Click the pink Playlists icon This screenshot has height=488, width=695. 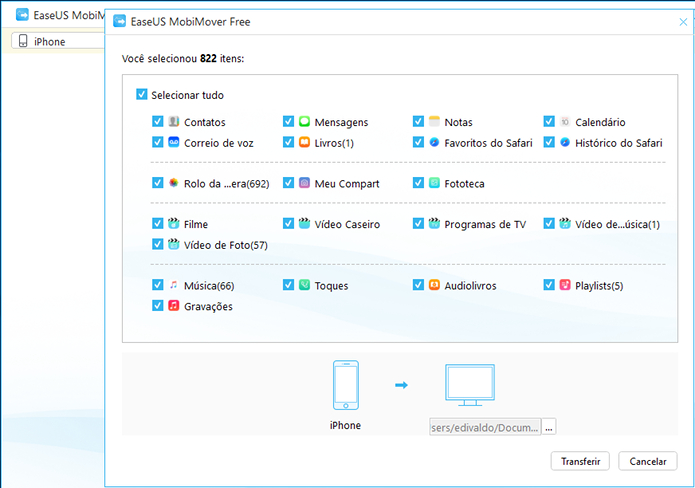pyautogui.click(x=565, y=285)
